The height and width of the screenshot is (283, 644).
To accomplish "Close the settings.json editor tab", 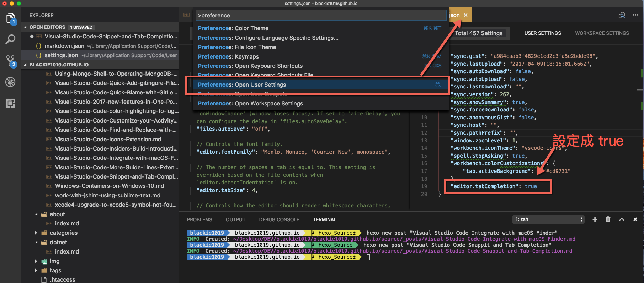I will click(x=465, y=15).
